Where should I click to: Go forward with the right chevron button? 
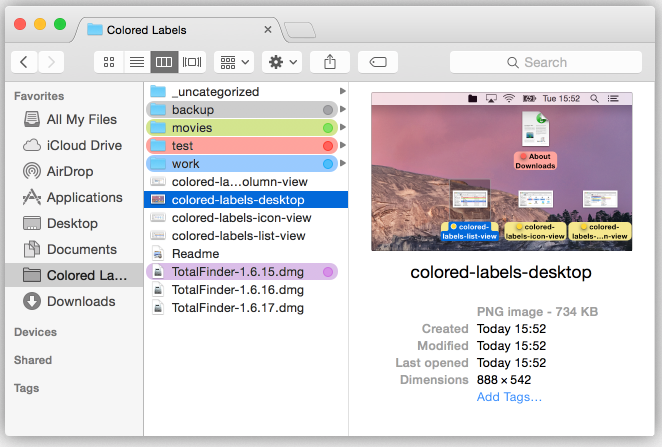[x=51, y=62]
